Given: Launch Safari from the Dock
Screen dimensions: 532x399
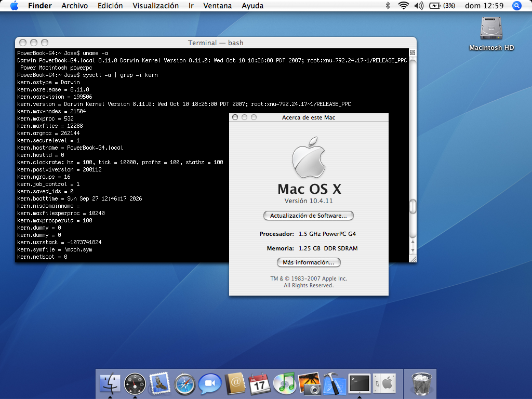Looking at the screenshot, I should pyautogui.click(x=184, y=384).
